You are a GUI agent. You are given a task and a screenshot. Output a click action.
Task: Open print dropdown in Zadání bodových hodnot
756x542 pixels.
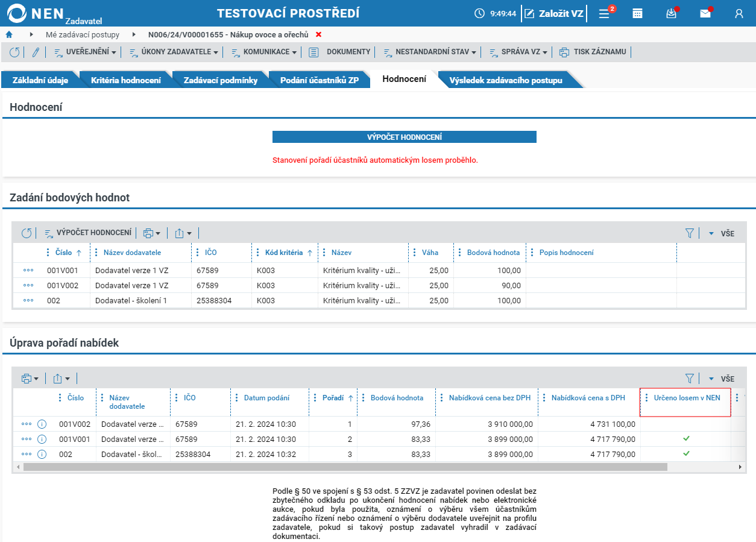pos(152,233)
